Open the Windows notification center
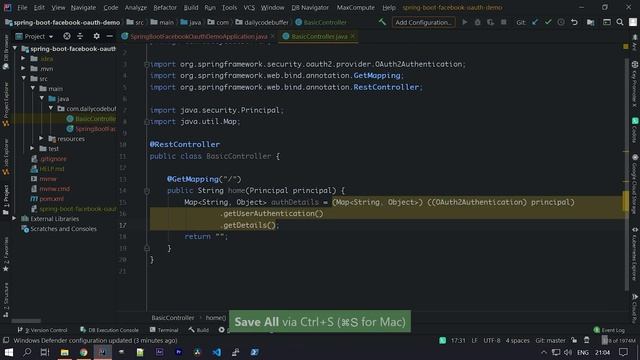Viewport: 640px width, 360px height. click(x=623, y=352)
